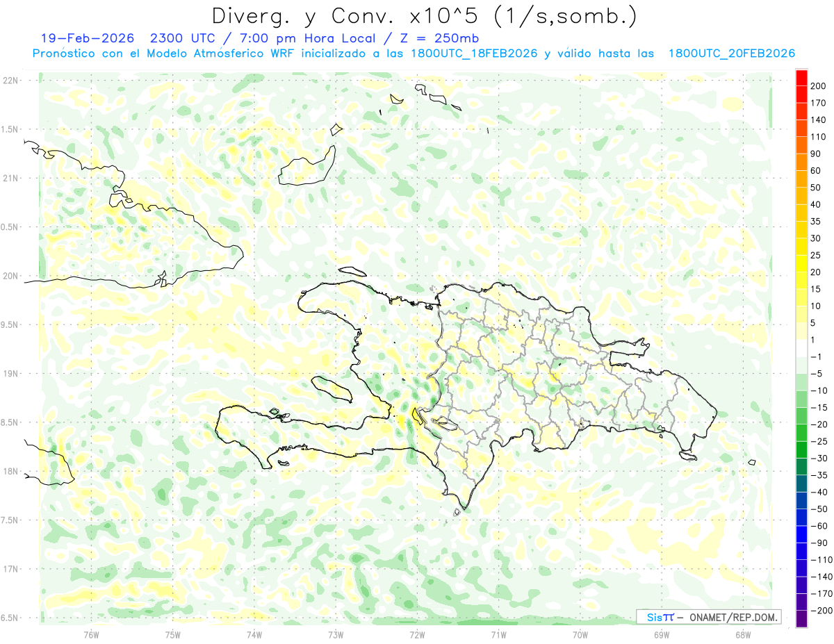Click the color scale value -140

(x=821, y=577)
